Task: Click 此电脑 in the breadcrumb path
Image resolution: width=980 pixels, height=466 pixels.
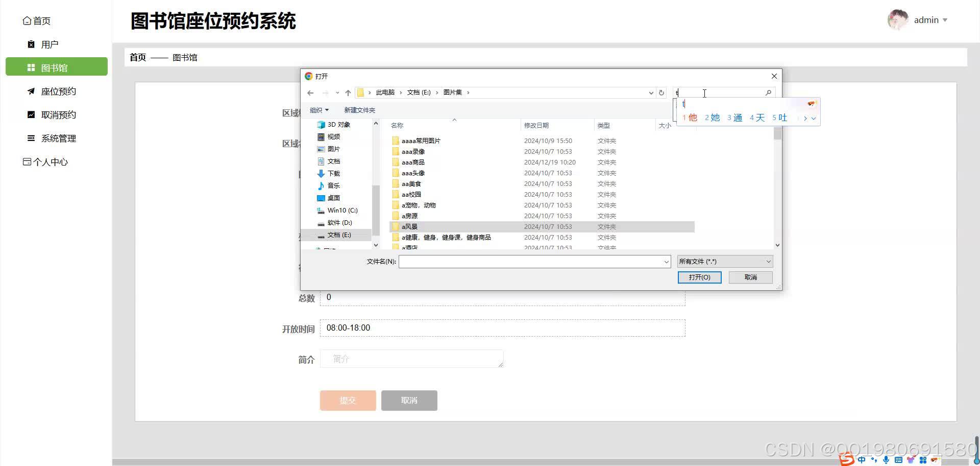Action: pyautogui.click(x=385, y=92)
